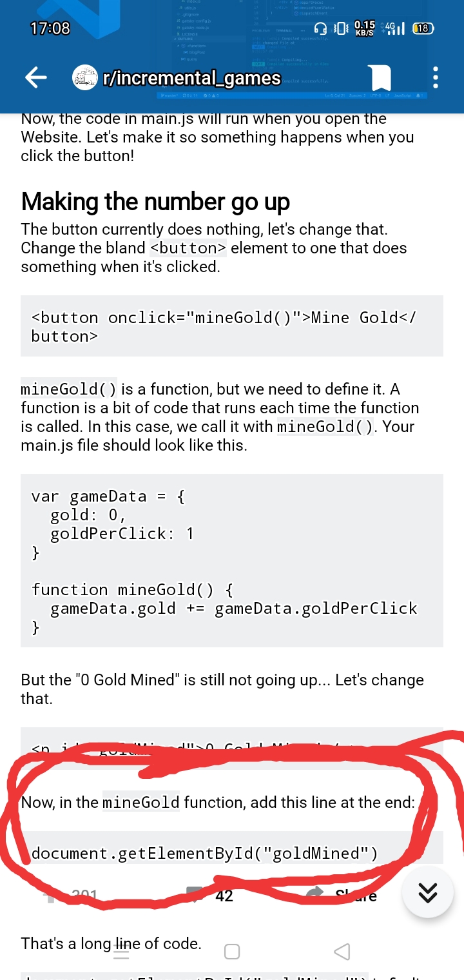
Task: Tap Android back triangle navigation button
Action: pyautogui.click(x=342, y=951)
